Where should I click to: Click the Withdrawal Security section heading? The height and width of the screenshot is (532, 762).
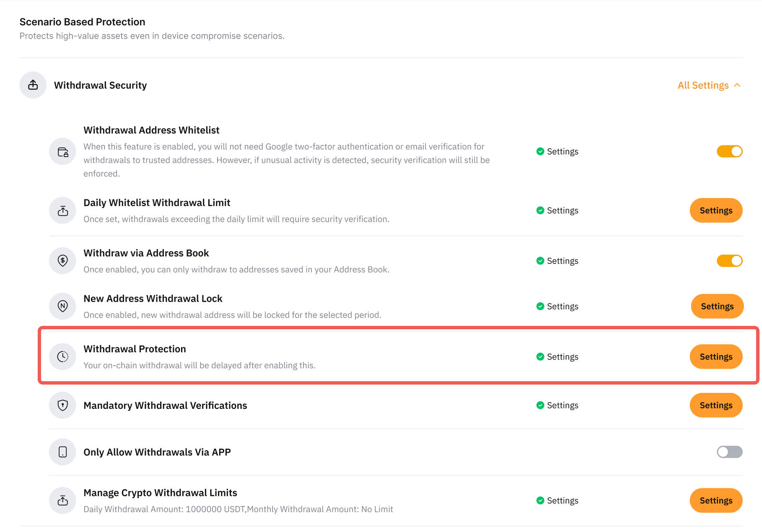tap(100, 85)
